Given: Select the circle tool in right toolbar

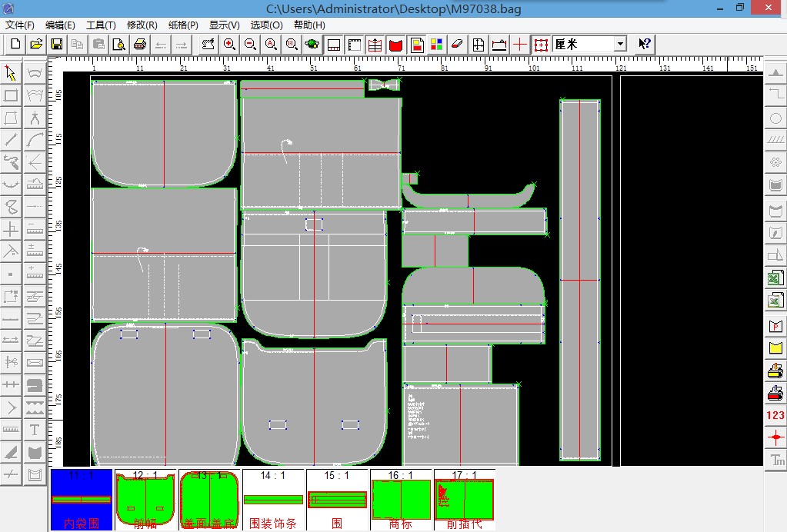Looking at the screenshot, I should [x=775, y=118].
